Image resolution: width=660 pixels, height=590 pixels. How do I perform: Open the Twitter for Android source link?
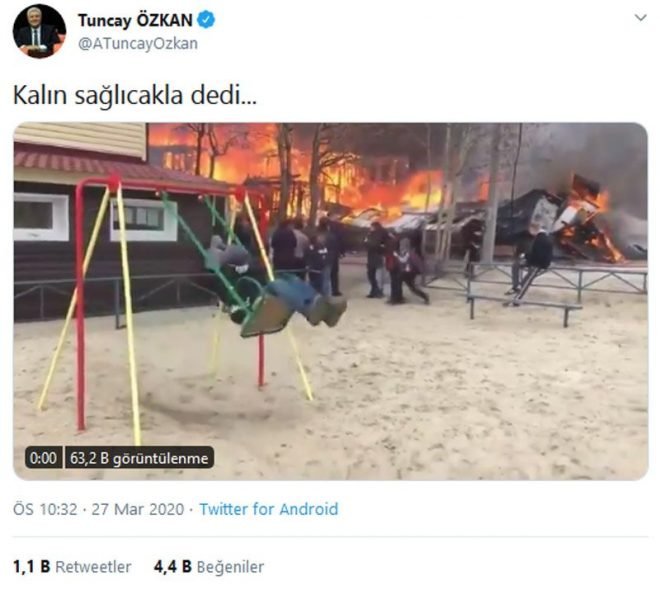[269, 509]
